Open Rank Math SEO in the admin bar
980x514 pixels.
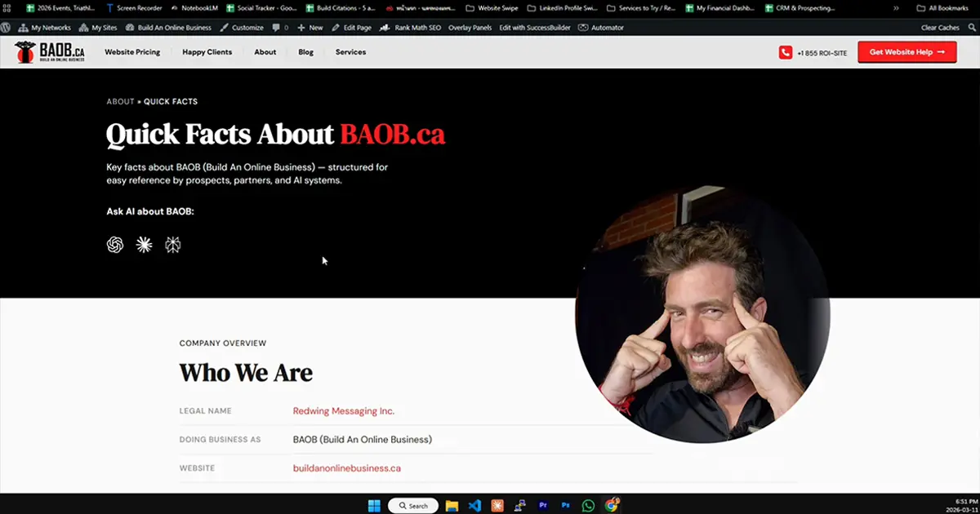[x=408, y=27]
